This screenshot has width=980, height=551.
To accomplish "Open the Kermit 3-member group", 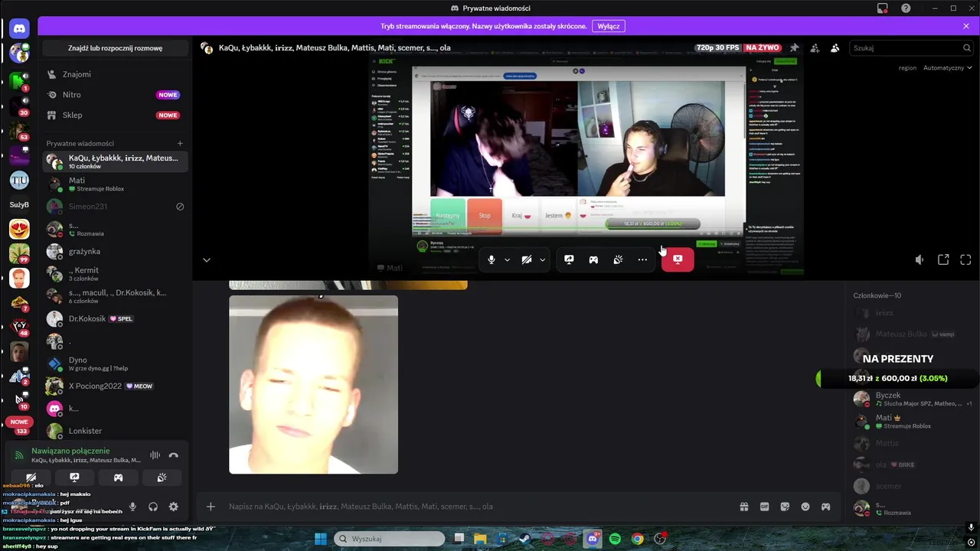I will pyautogui.click(x=115, y=274).
